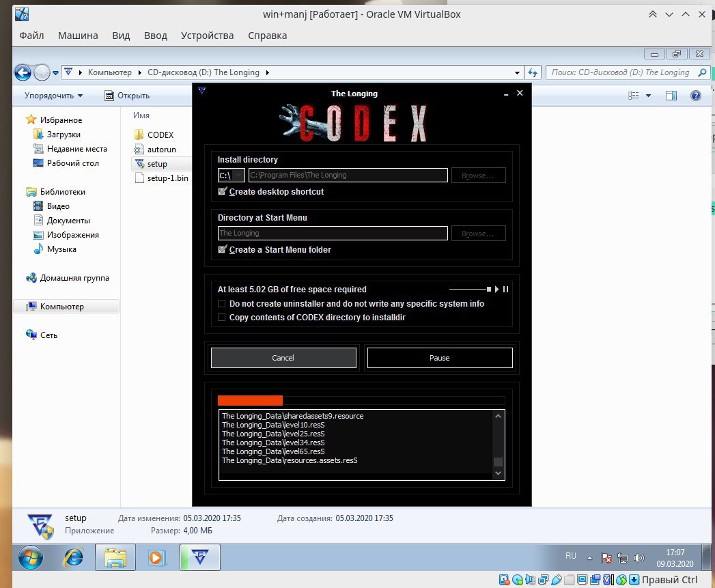Click Browse beside the install directory
Viewport: 715px width, 588px height.
click(478, 175)
